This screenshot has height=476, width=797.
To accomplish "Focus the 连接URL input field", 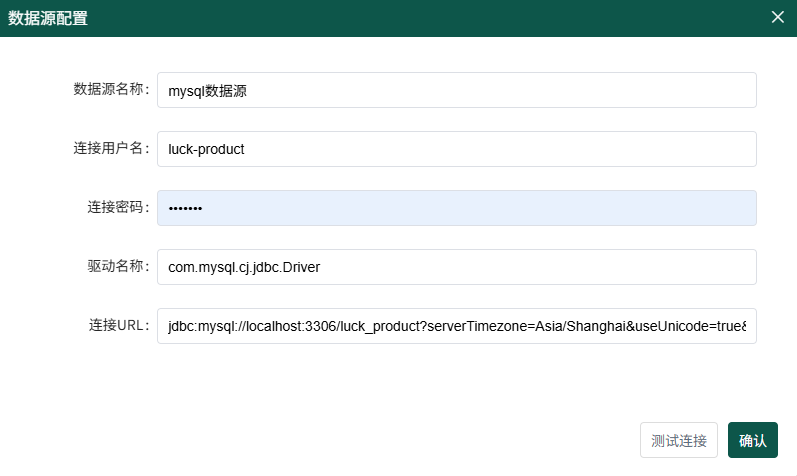I will tap(456, 326).
